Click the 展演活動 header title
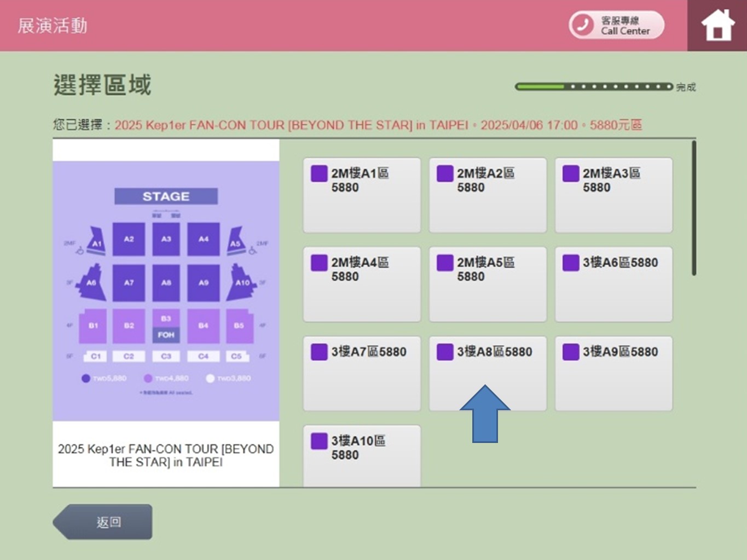The width and height of the screenshot is (747, 560). (53, 26)
